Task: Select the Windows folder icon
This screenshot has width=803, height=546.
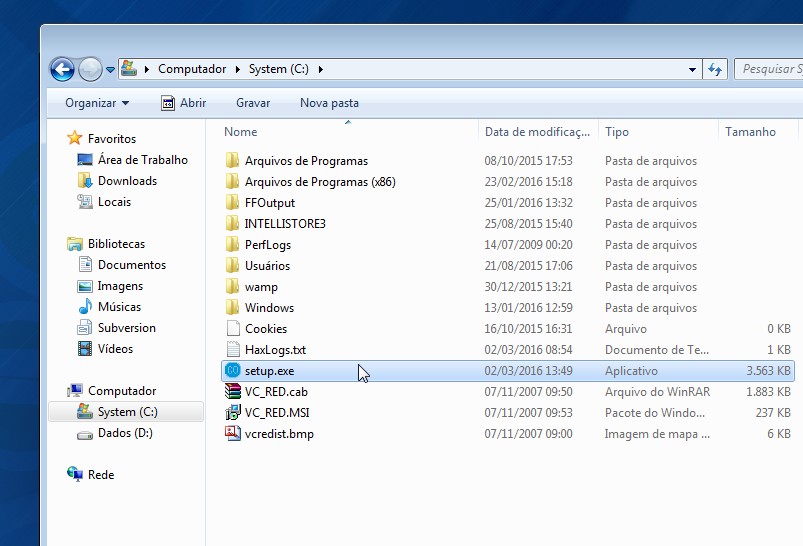Action: click(x=233, y=307)
